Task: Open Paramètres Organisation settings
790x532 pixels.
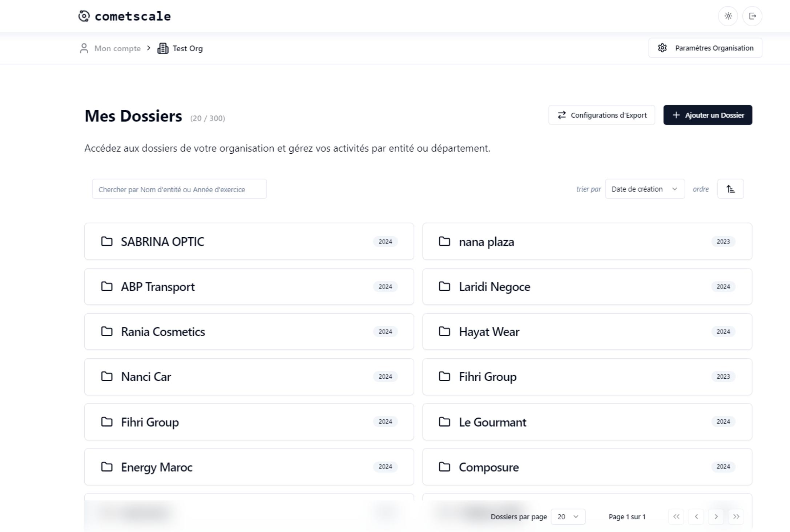Action: click(x=705, y=48)
